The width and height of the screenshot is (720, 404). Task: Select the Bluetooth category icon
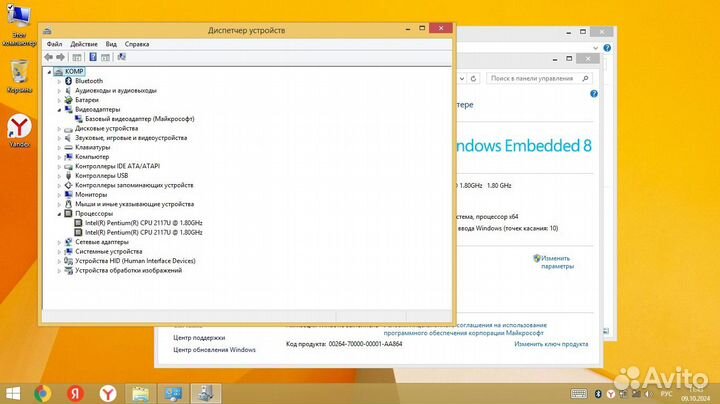pos(68,81)
